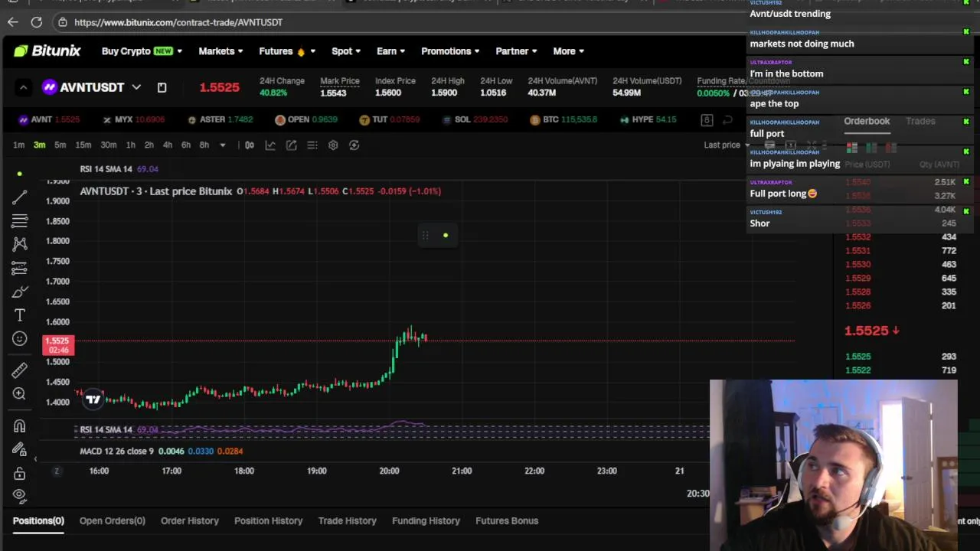980x551 pixels.
Task: Open the Order History tab
Action: pos(190,520)
